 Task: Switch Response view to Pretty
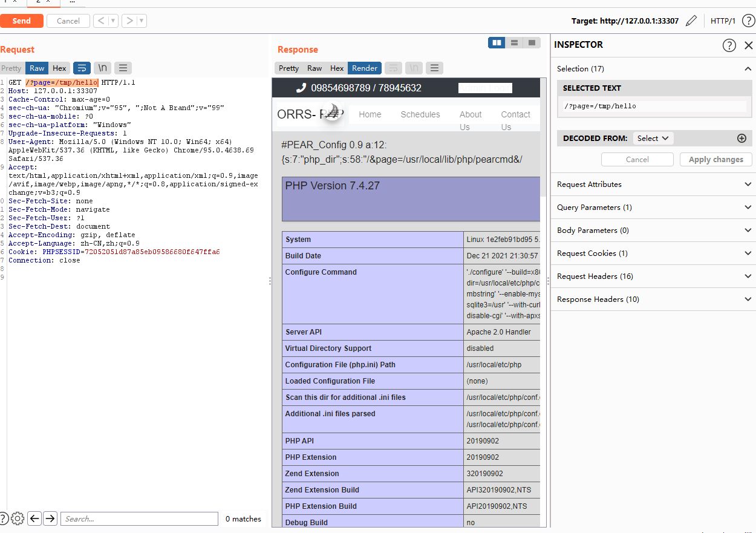(x=288, y=68)
